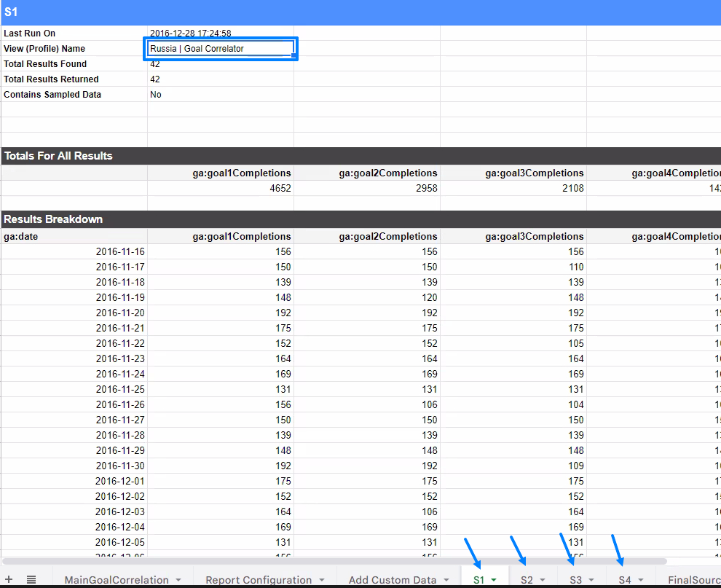Expand the Report Configuration tab menu arrow
Viewport: 721px width, 588px height.
pos(322,580)
